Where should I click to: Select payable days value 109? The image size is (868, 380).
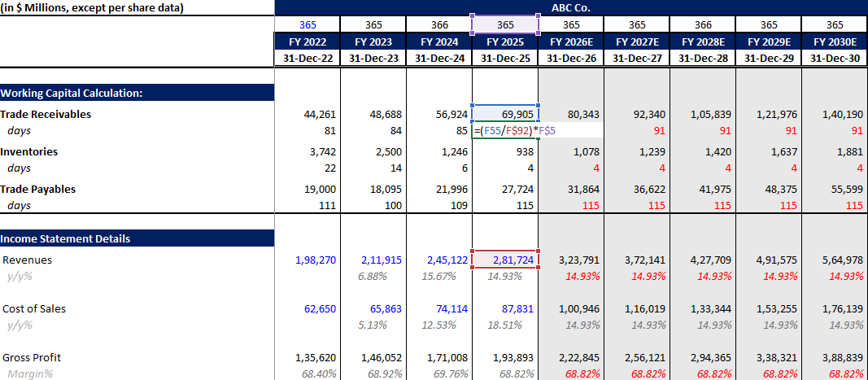pos(458,206)
